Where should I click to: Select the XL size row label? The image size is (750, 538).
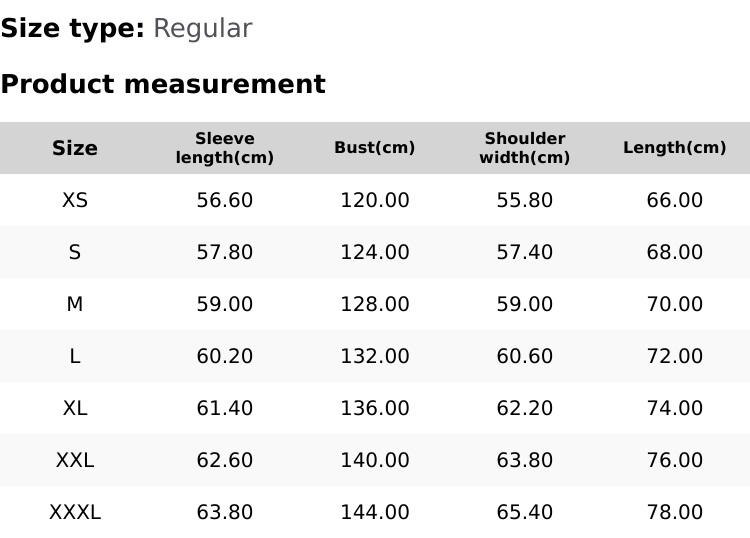[x=75, y=408]
